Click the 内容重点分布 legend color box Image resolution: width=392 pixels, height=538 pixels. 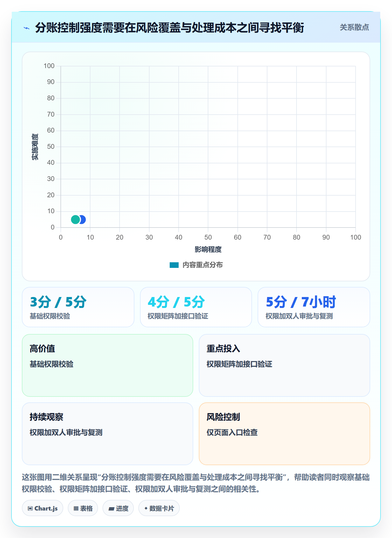click(174, 265)
